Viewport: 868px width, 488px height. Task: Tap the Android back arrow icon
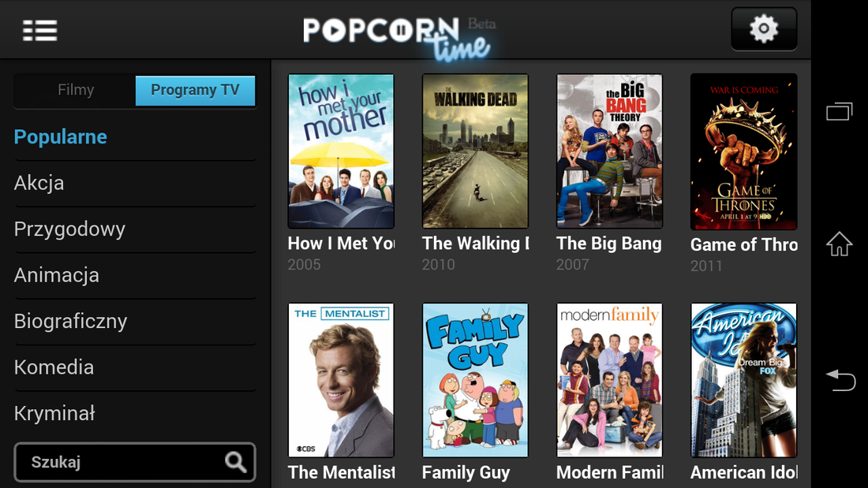point(840,380)
